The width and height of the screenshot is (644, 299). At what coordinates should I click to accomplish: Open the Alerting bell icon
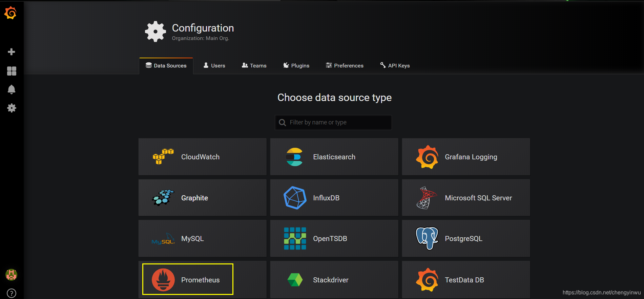coord(12,89)
